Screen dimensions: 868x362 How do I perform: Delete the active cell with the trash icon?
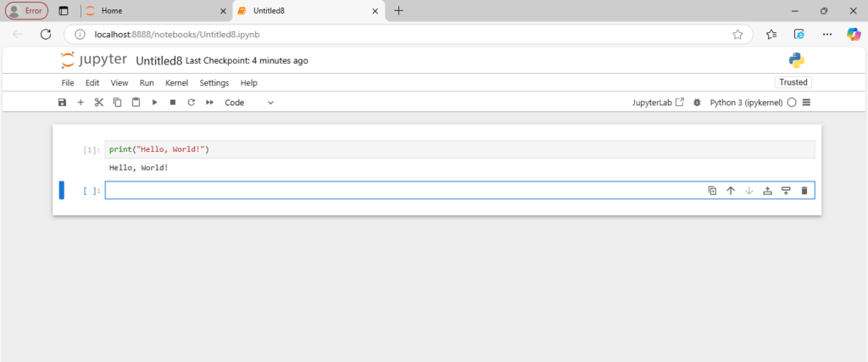coord(804,191)
